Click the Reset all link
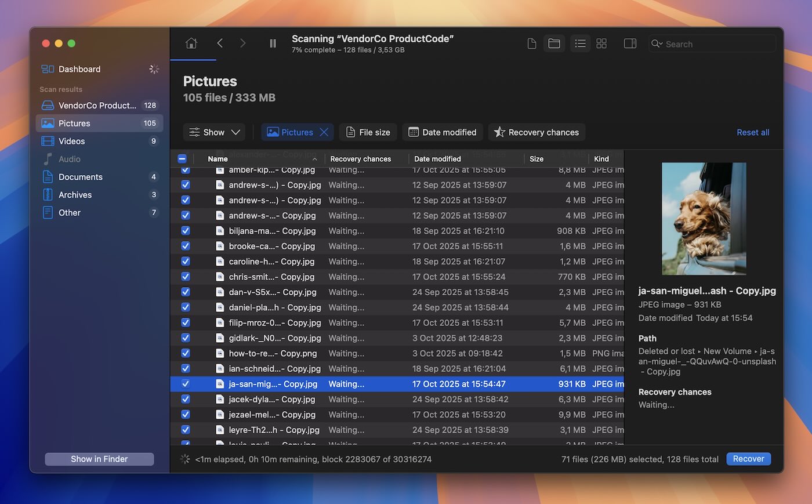Viewport: 812px width, 504px height. 753,132
